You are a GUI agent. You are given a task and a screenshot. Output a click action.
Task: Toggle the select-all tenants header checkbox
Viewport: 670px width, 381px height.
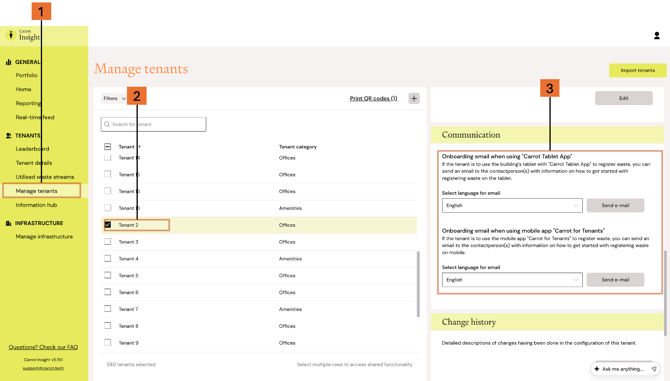108,147
